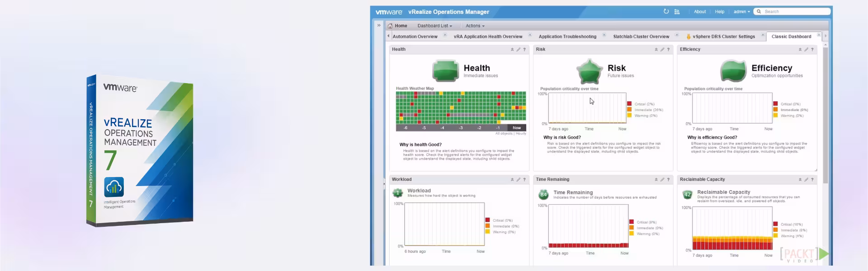Click the green Health badge icon
The width and height of the screenshot is (868, 271).
click(446, 71)
